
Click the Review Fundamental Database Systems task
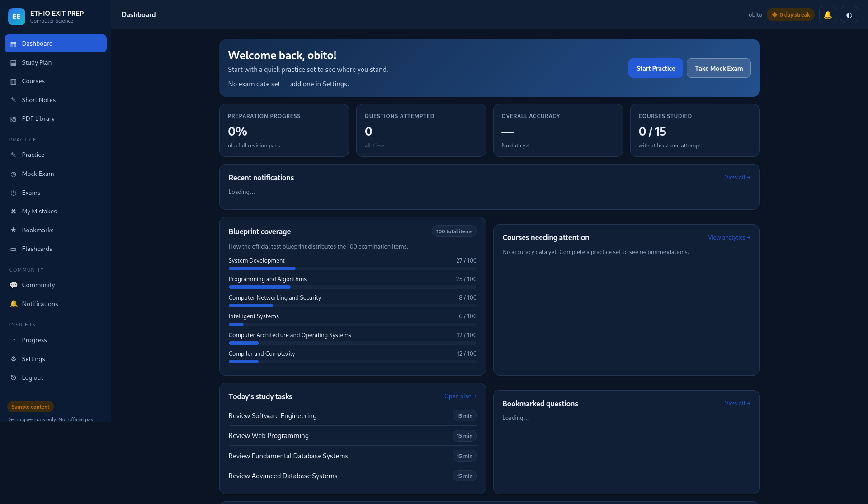[x=353, y=456]
